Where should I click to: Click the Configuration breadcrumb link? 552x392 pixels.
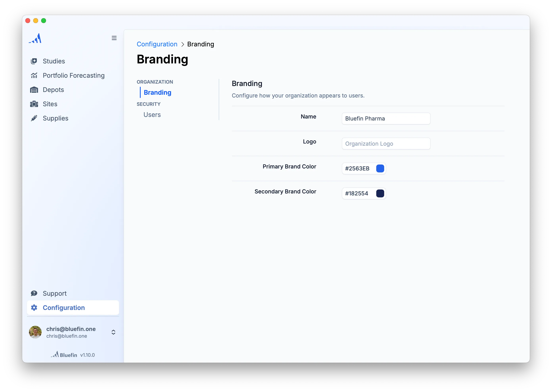pyautogui.click(x=157, y=44)
